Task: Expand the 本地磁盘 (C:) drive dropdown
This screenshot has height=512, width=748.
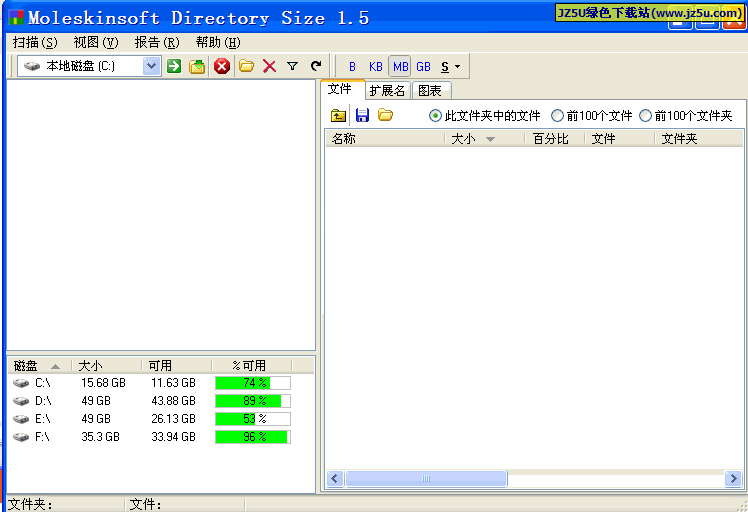Action: pyautogui.click(x=151, y=66)
